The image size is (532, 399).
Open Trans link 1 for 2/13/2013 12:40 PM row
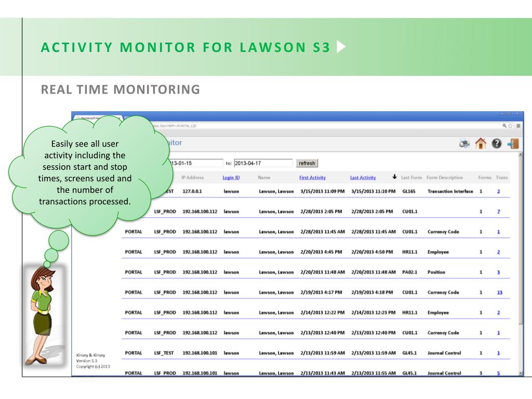(498, 333)
